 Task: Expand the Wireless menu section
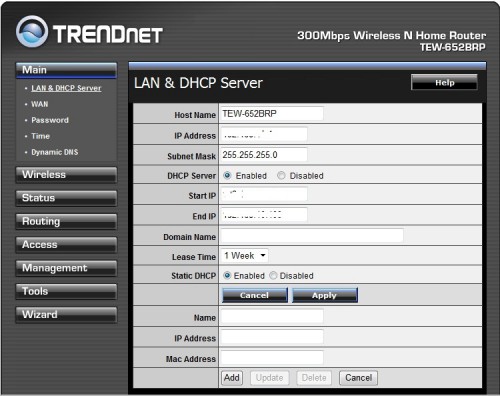(x=66, y=175)
